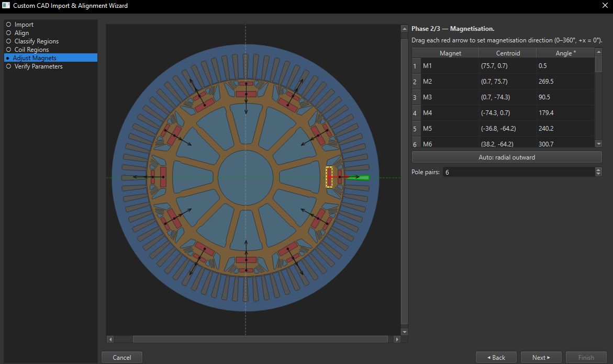The width and height of the screenshot is (613, 364).
Task: Select the Align step
Action: 21,33
